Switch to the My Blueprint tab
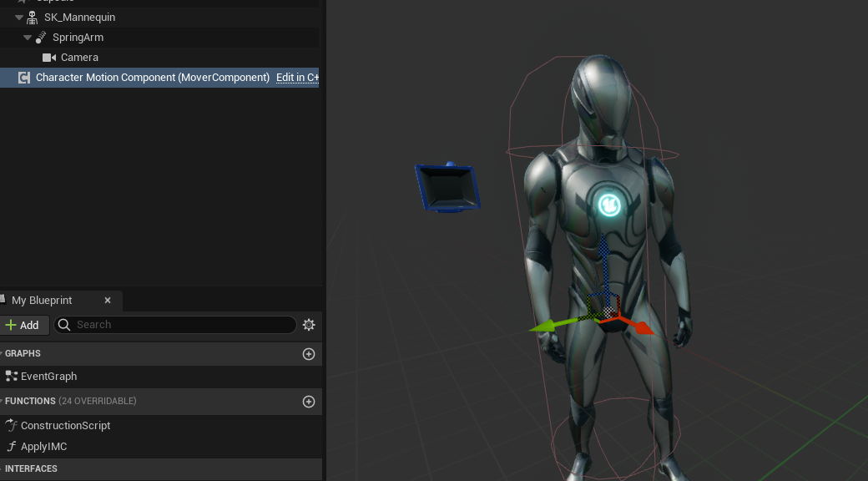Screen dimensions: 868x481 click(41, 300)
